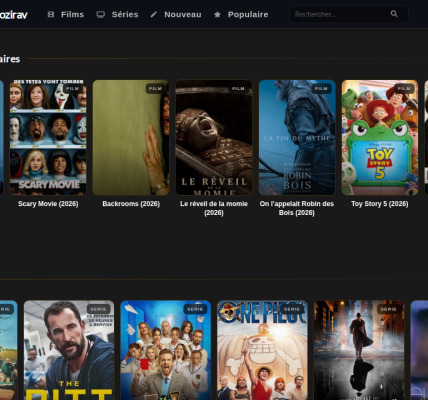
Task: Open the Toy Story 5 poster
Action: coord(380,137)
